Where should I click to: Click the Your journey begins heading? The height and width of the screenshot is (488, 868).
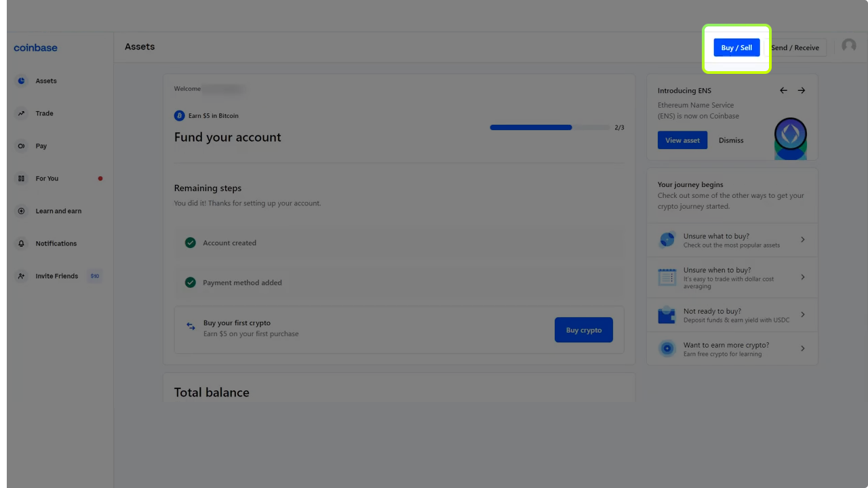(x=690, y=184)
